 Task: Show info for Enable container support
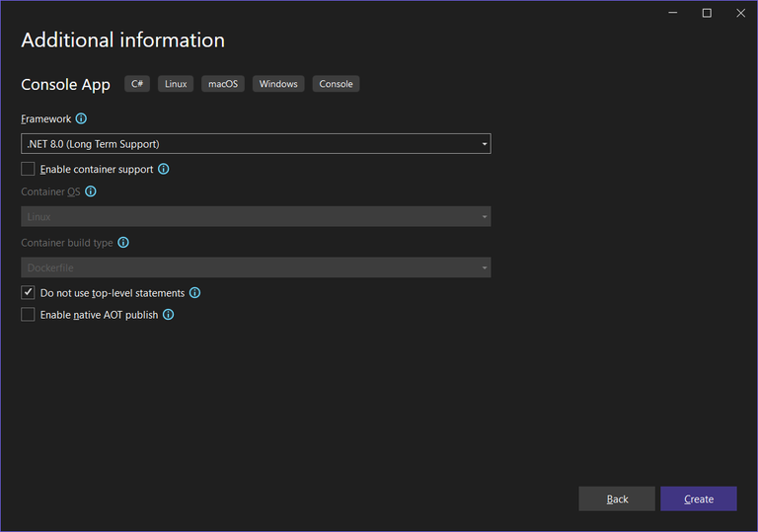click(x=164, y=169)
